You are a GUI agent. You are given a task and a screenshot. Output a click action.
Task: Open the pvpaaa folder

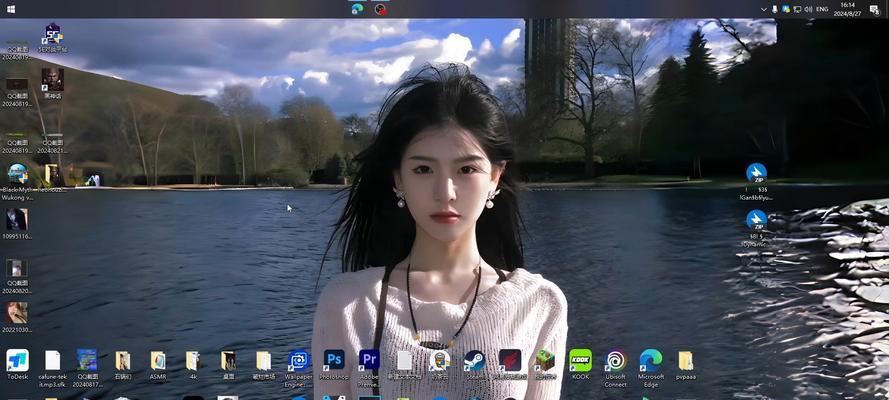(685, 360)
